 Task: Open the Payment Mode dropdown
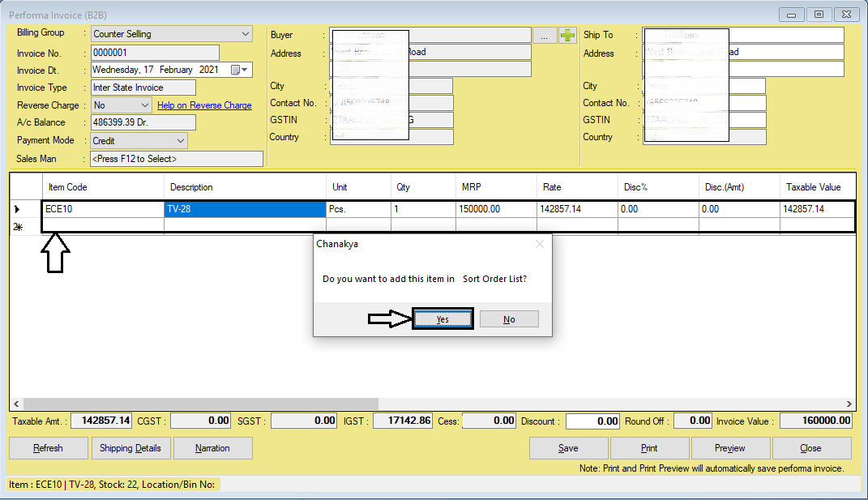coord(179,140)
